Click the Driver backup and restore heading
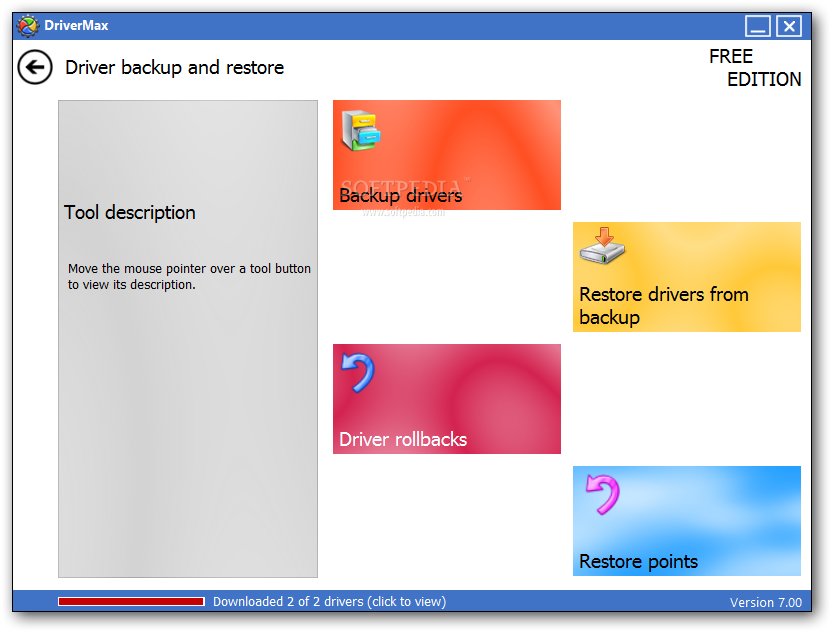 click(175, 68)
